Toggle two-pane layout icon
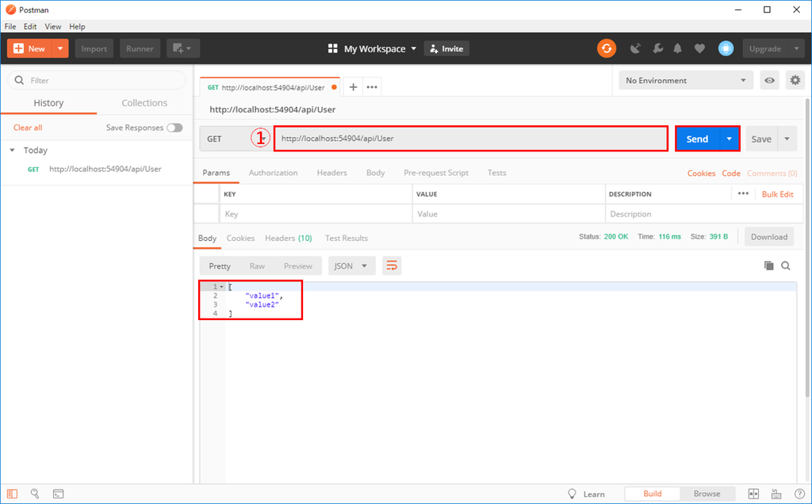This screenshot has height=504, width=812. [754, 494]
